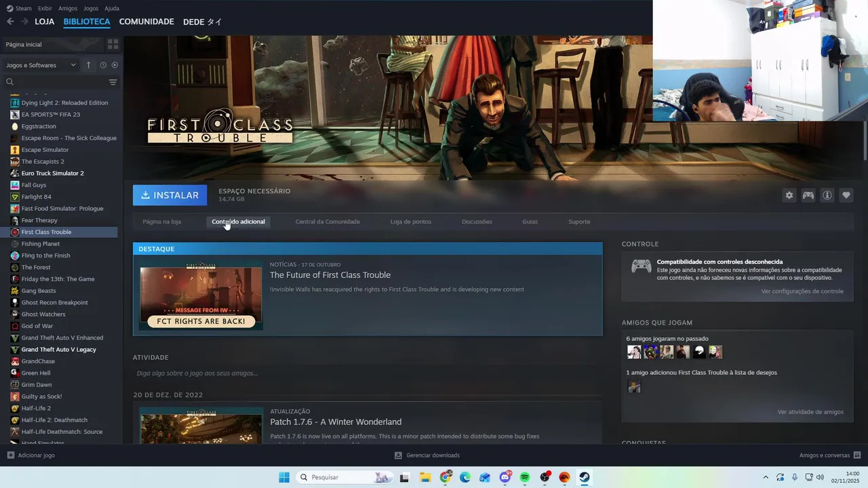
Task: Open Suporte tab
Action: (x=579, y=222)
